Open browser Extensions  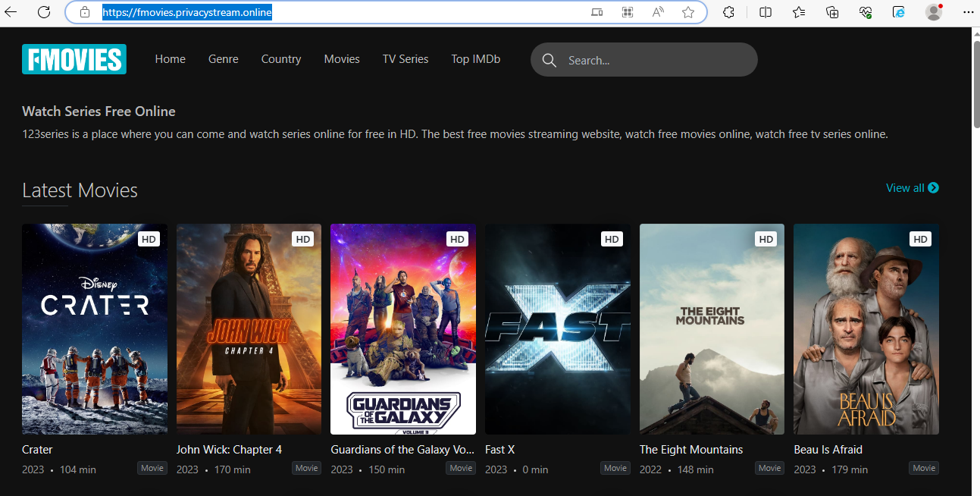click(x=728, y=12)
